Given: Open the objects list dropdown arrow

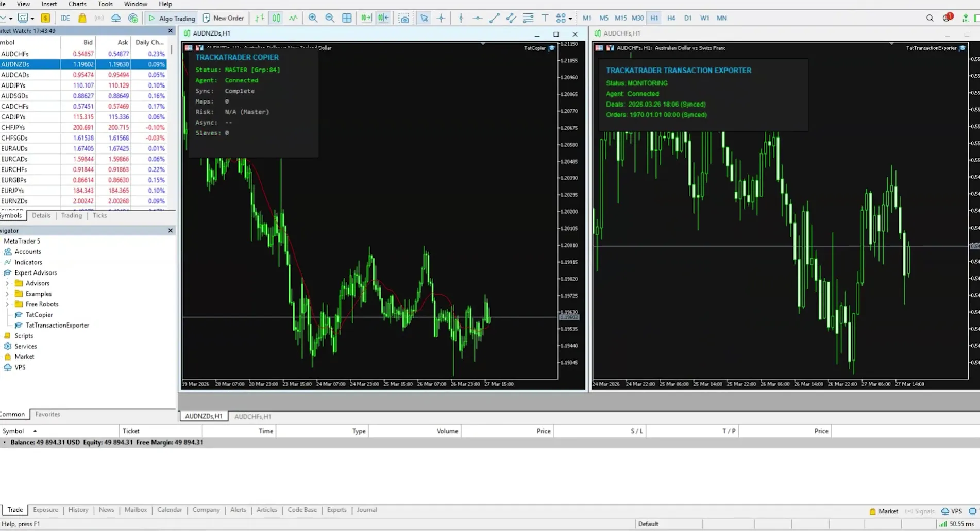Looking at the screenshot, I should pos(570,19).
